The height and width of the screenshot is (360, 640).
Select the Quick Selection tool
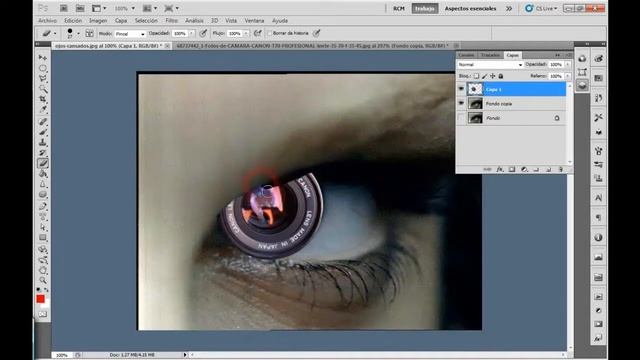point(42,89)
